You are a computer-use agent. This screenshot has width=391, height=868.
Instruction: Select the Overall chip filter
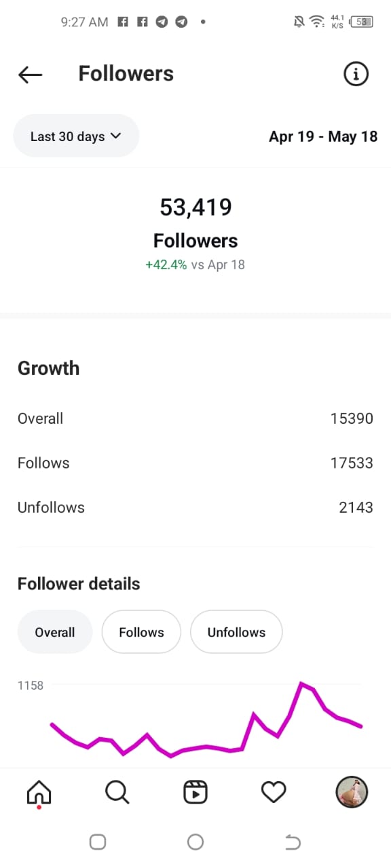click(55, 632)
